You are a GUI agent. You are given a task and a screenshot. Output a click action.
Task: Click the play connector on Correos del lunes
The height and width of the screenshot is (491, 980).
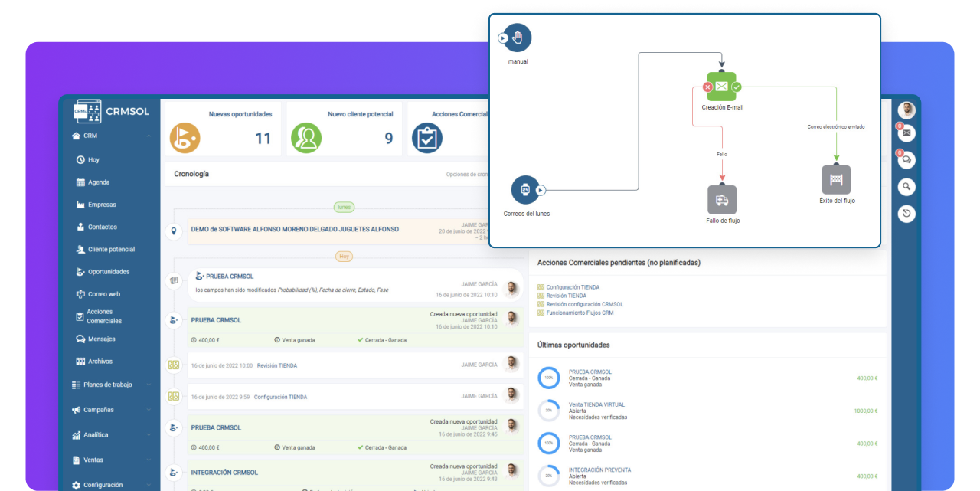(541, 190)
